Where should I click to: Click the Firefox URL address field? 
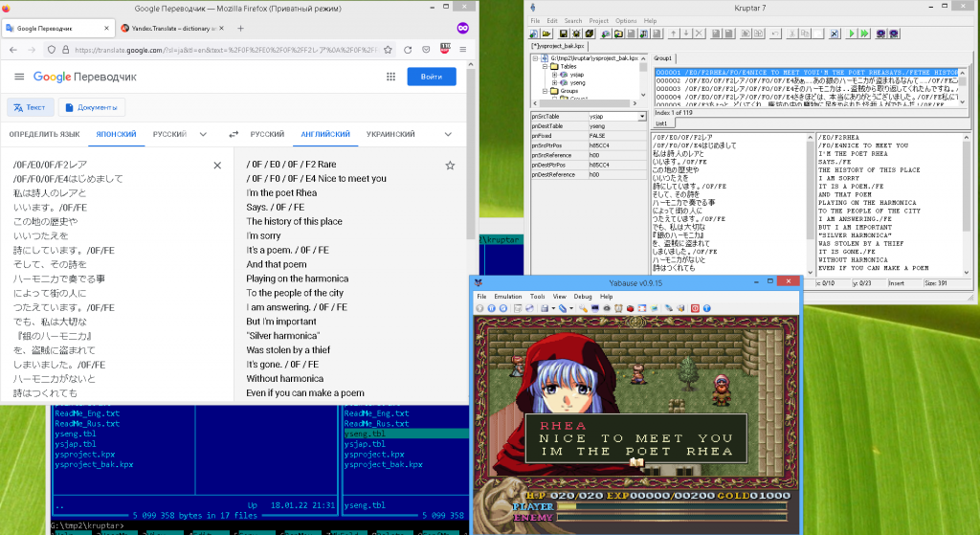(x=225, y=50)
